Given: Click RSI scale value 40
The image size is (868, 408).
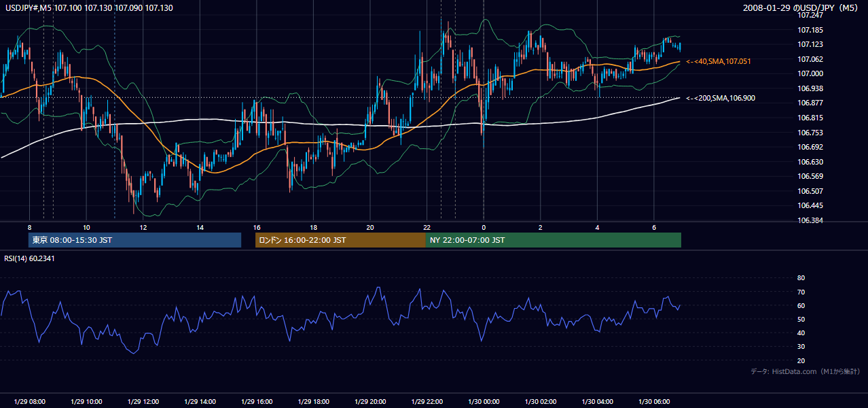Looking at the screenshot, I should [x=801, y=333].
